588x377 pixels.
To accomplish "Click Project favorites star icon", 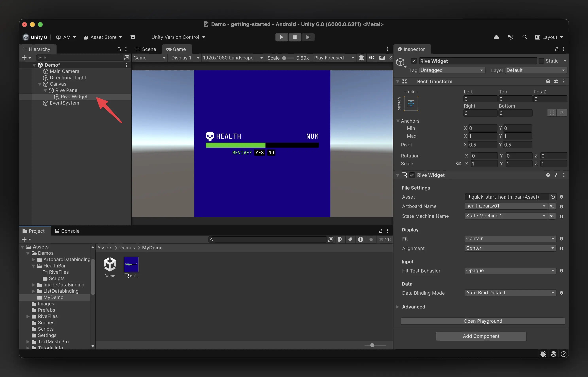I will click(x=371, y=239).
